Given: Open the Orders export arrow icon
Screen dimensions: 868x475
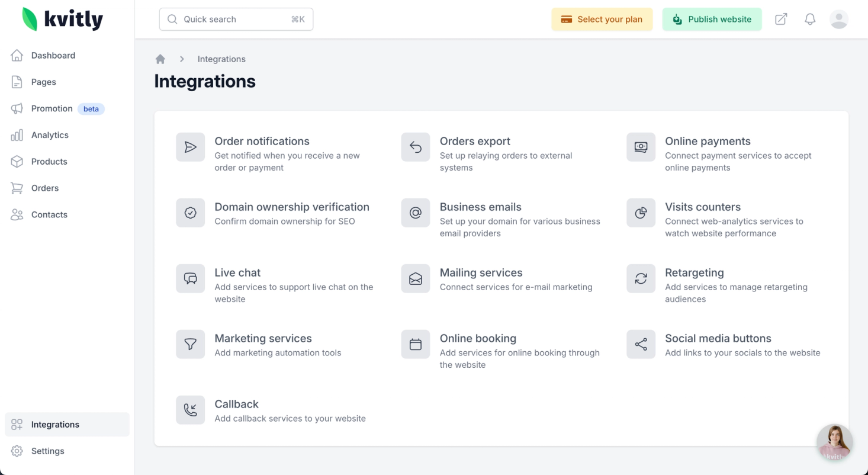Looking at the screenshot, I should tap(416, 147).
